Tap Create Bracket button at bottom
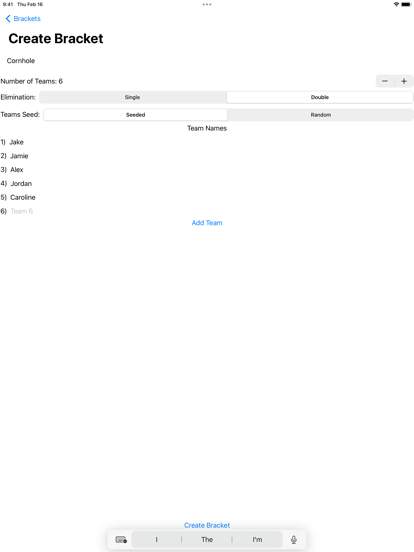The width and height of the screenshot is (414, 552). (207, 525)
